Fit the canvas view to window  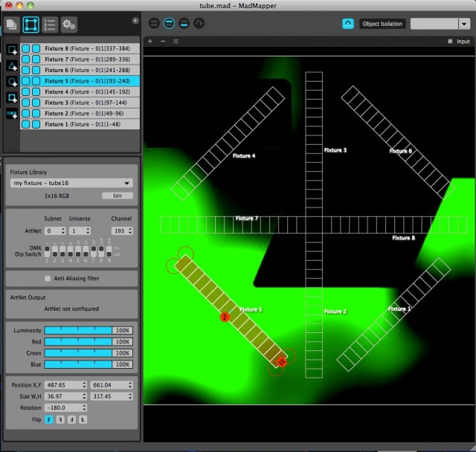pos(176,42)
